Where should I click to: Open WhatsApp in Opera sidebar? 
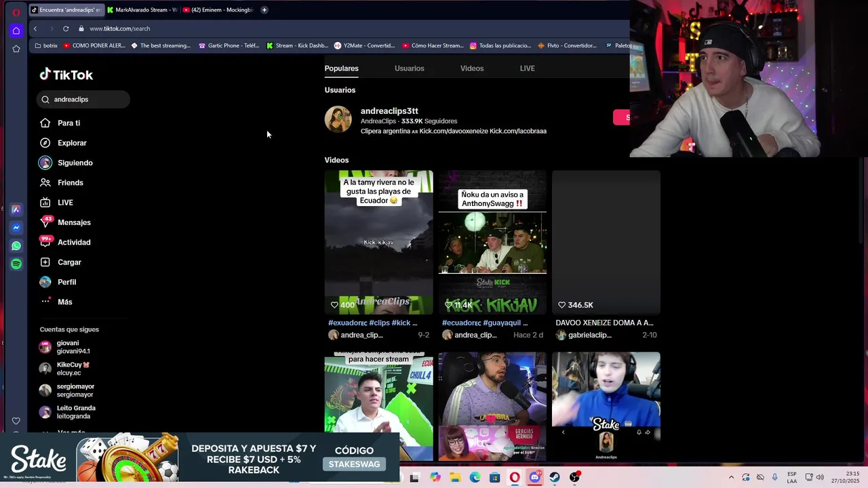pyautogui.click(x=16, y=246)
